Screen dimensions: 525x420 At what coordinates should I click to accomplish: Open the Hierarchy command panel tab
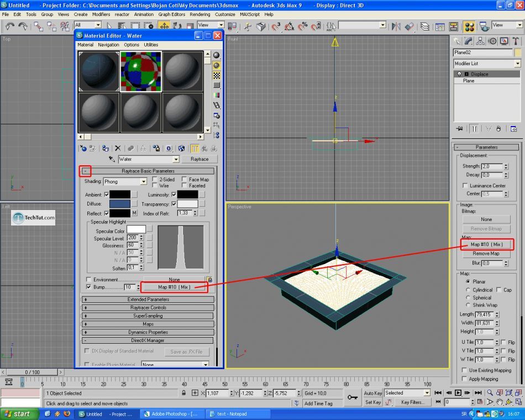pos(480,41)
